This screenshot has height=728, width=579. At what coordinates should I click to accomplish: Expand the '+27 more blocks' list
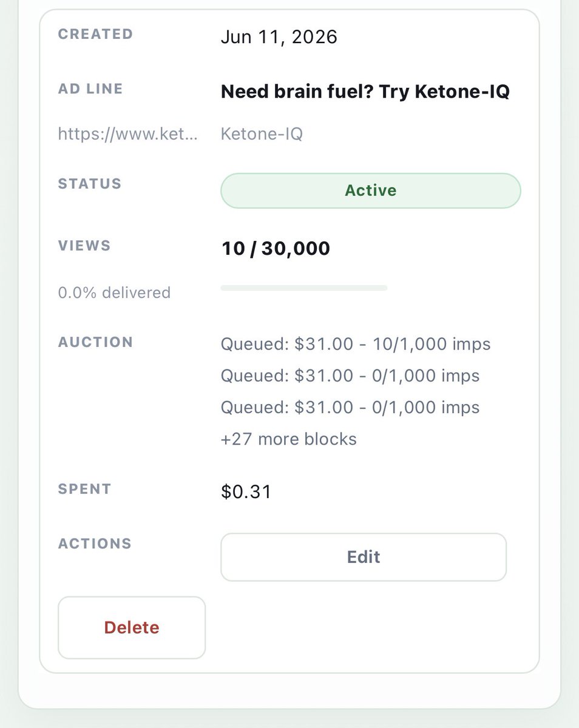[289, 439]
